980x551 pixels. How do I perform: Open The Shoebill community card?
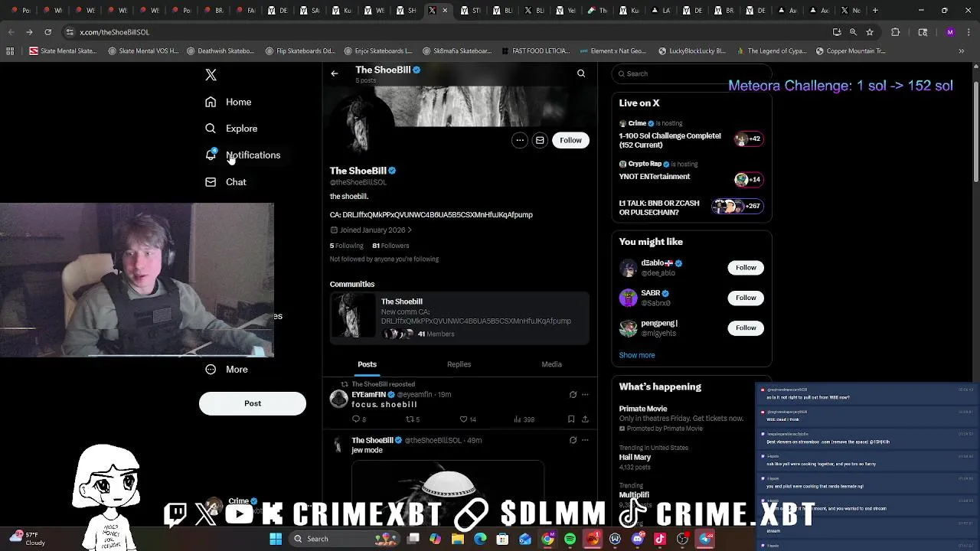[459, 317]
